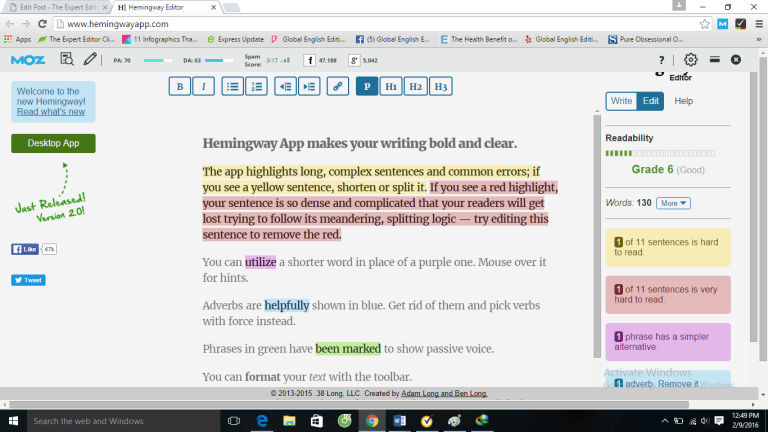Set text style to H1 heading
This screenshot has height=432, width=768.
tap(391, 87)
